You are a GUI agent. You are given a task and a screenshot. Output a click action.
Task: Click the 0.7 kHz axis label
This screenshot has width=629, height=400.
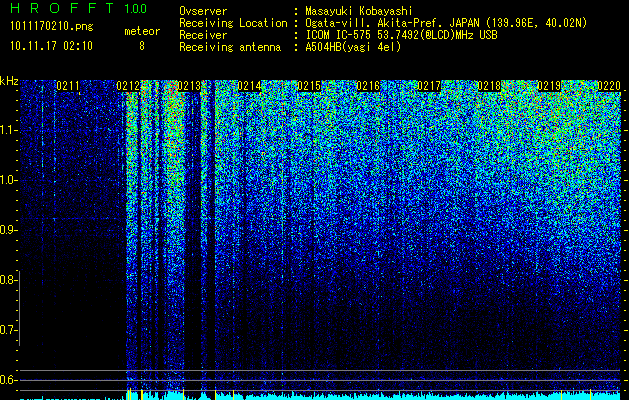[x=8, y=330]
